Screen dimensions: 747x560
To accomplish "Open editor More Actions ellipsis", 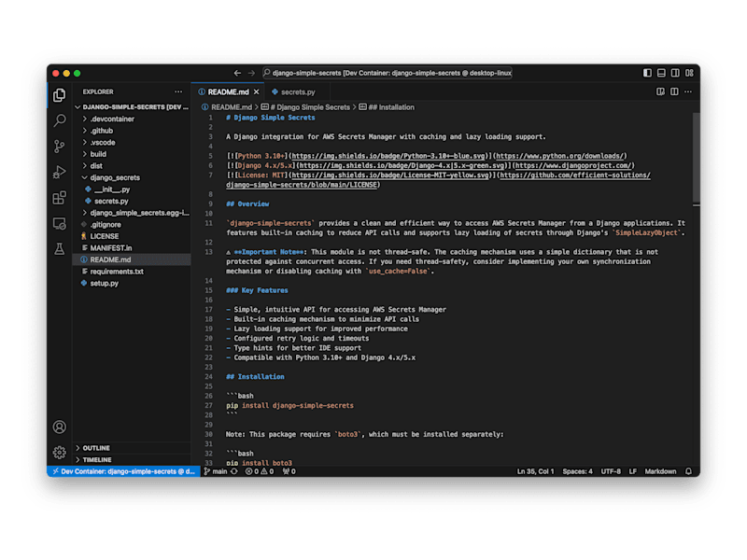I will coord(688,91).
